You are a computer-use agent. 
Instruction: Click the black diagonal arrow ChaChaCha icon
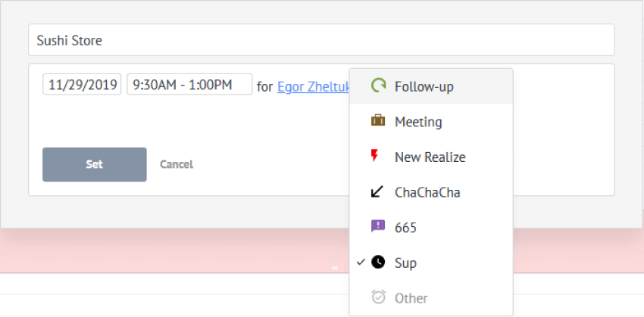tap(377, 191)
